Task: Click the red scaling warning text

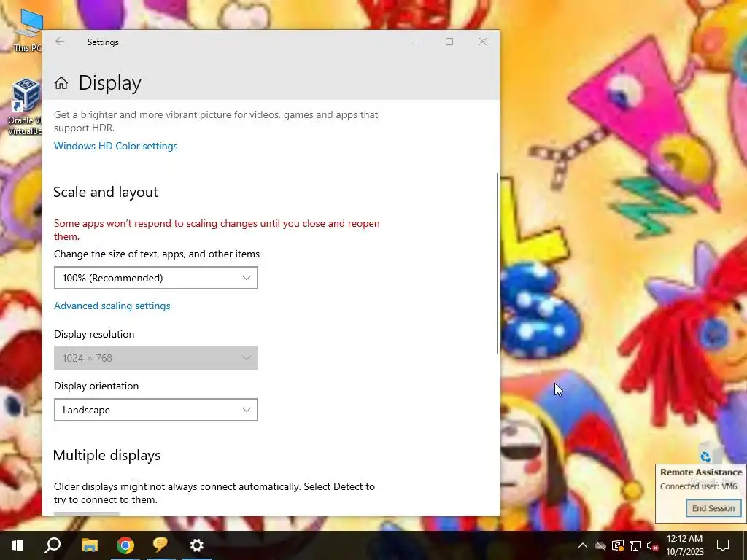Action: tap(217, 230)
